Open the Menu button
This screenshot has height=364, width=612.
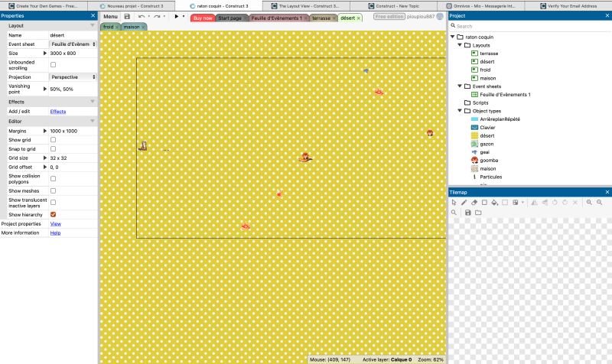click(x=110, y=16)
